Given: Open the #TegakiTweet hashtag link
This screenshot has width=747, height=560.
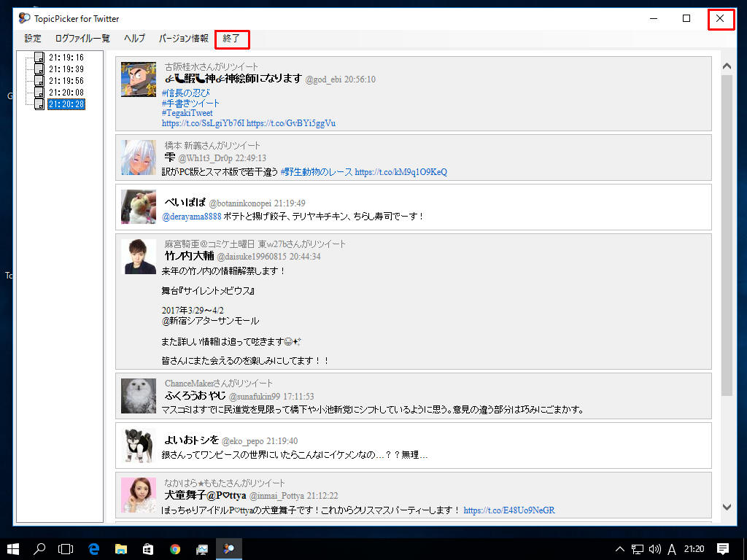Looking at the screenshot, I should (187, 113).
